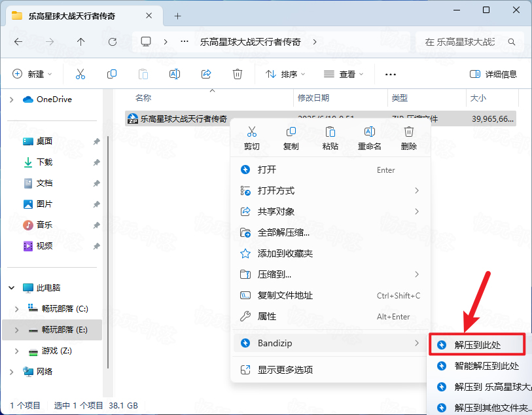The width and height of the screenshot is (532, 415).
Task: Click the Rename icon in the context menu
Action: coord(370,132)
